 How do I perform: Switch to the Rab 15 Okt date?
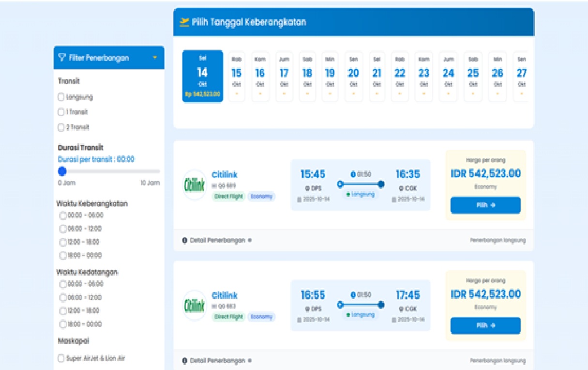pos(236,76)
